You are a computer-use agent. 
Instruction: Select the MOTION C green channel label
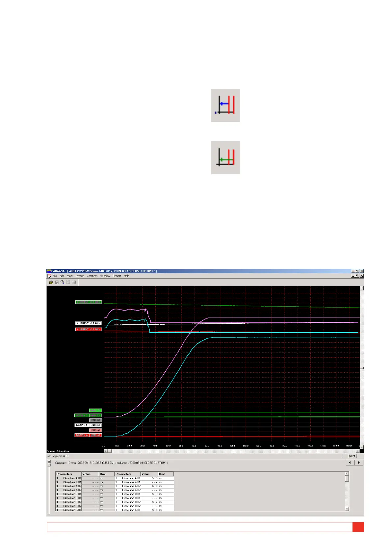pos(82,415)
